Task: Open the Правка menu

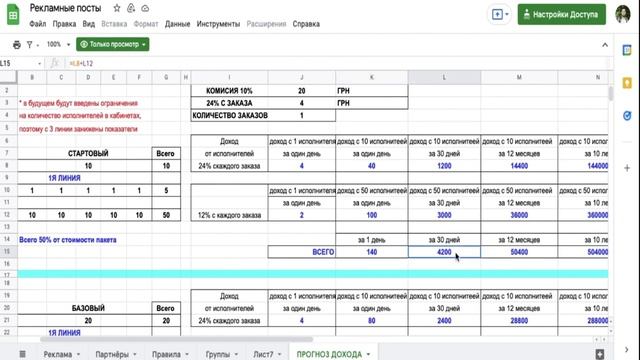Action: pos(64,24)
